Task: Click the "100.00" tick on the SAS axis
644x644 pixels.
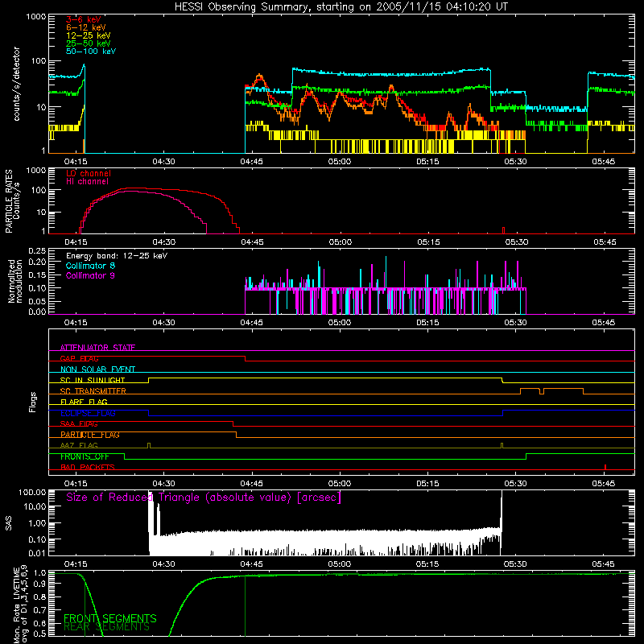Action: coord(32,493)
